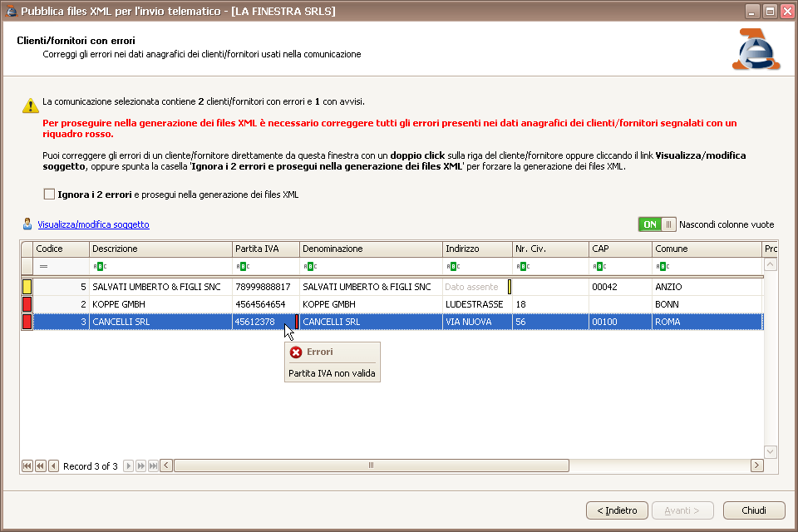Click previous page navigation button
Image resolution: width=798 pixels, height=532 pixels.
tap(40, 465)
